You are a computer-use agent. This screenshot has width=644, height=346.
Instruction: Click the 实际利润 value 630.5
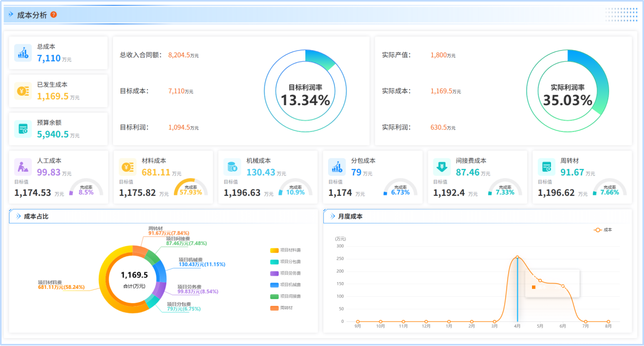coord(438,127)
